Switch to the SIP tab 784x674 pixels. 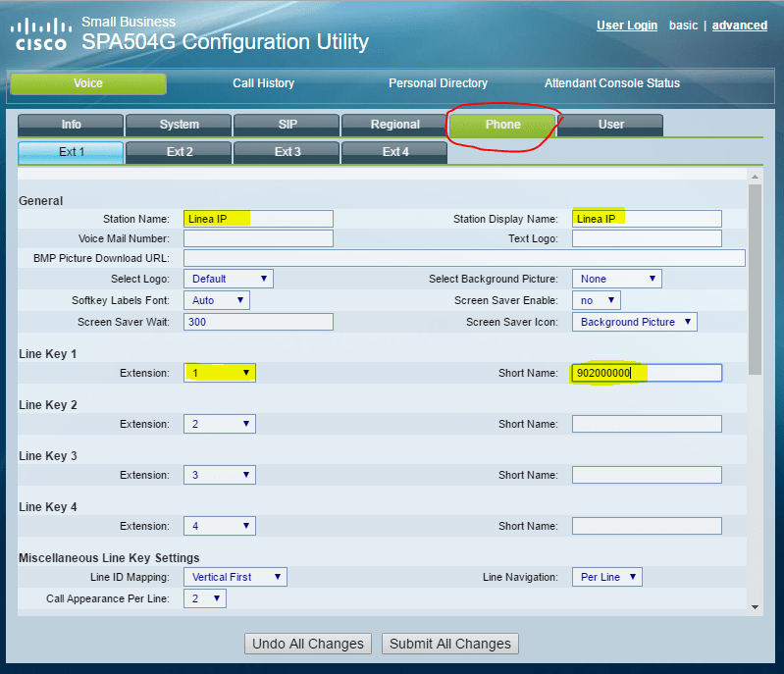(x=287, y=125)
